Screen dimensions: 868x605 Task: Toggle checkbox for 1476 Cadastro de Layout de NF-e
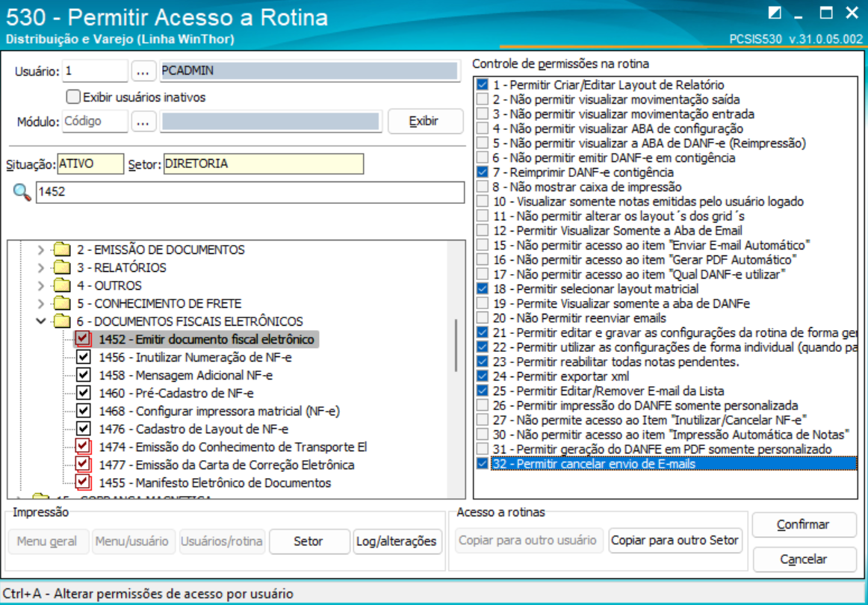83,429
